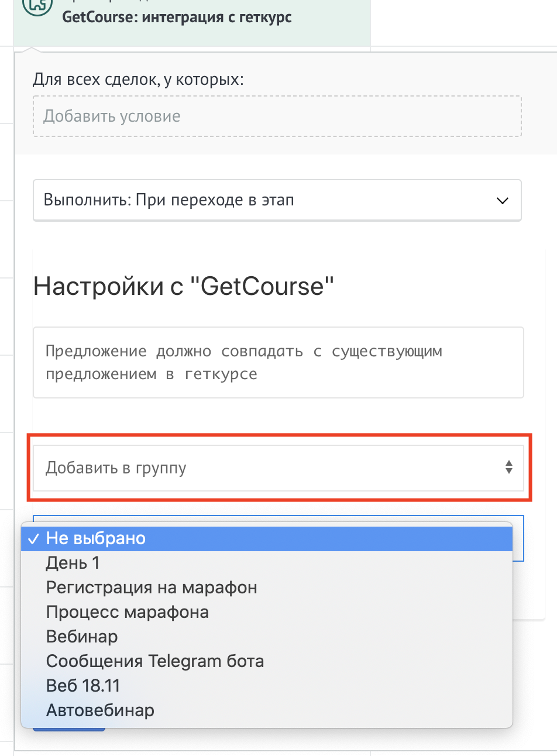
Task: Open the "Выполнить: При переходе в этап" dropdown
Action: pos(277,200)
